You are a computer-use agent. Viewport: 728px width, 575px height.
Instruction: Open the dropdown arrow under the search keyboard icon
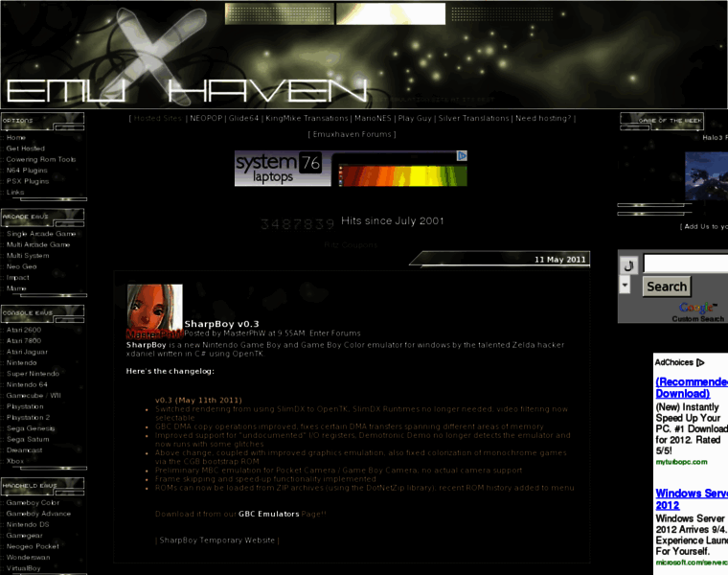click(x=625, y=285)
